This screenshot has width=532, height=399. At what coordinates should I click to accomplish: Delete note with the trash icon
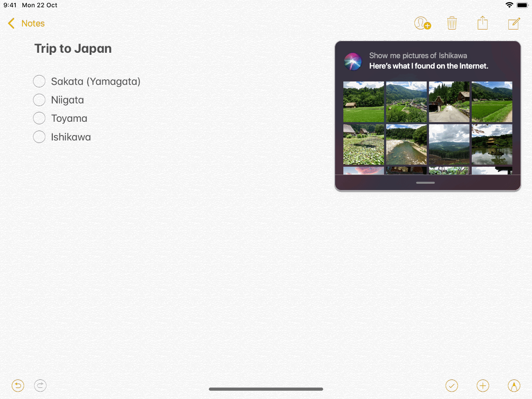tap(452, 23)
